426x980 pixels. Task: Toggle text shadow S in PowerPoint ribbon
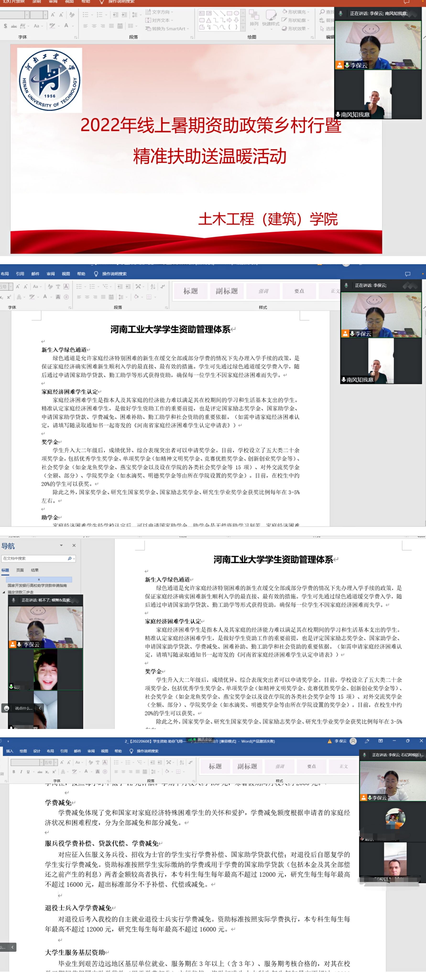[x=5, y=26]
